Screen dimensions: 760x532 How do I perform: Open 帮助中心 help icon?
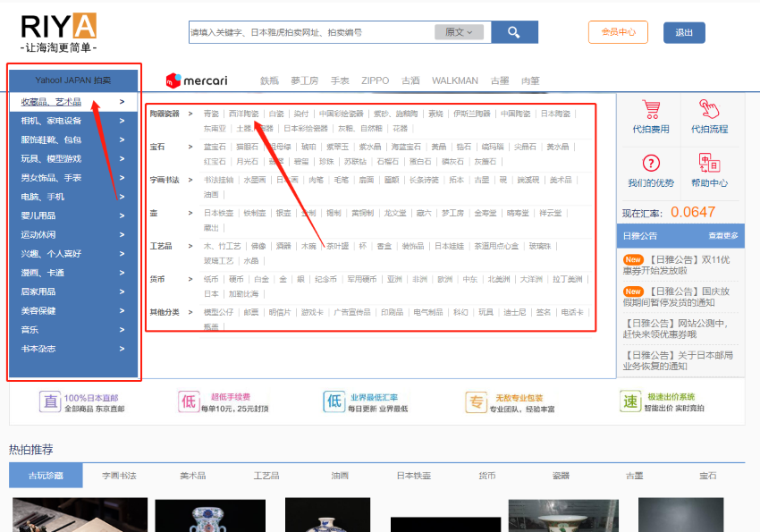tap(709, 164)
